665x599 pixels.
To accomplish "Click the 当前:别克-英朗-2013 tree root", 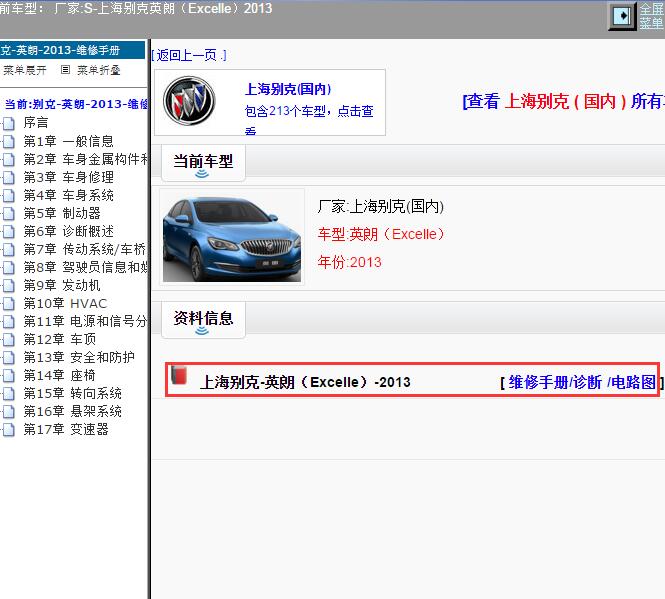I will coord(76,104).
